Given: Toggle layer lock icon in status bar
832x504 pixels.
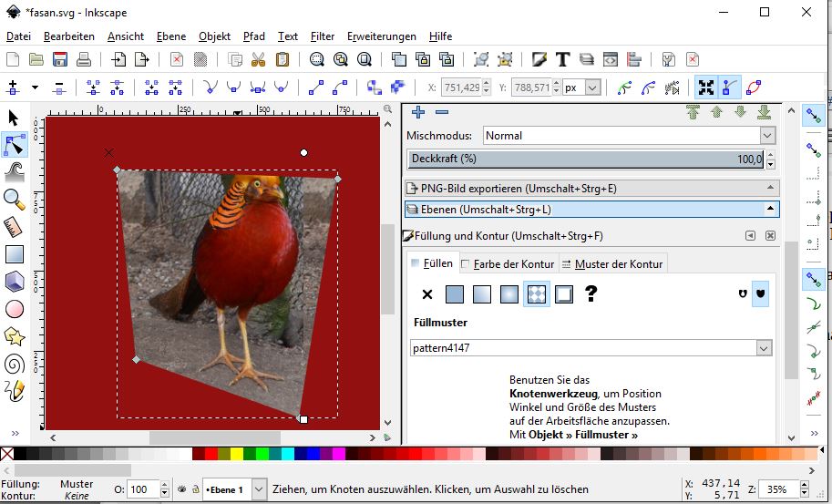Looking at the screenshot, I should [x=195, y=489].
